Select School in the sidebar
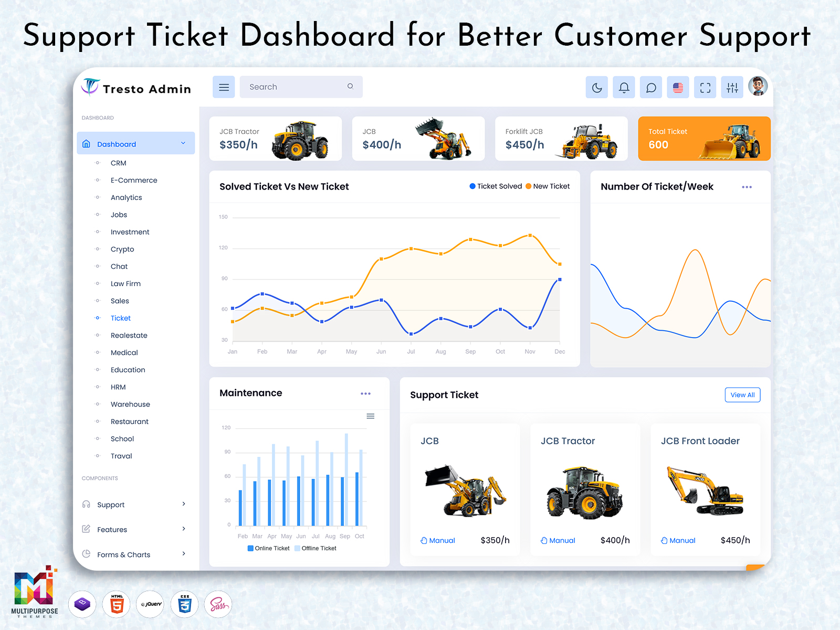The width and height of the screenshot is (840, 630). pos(122,439)
